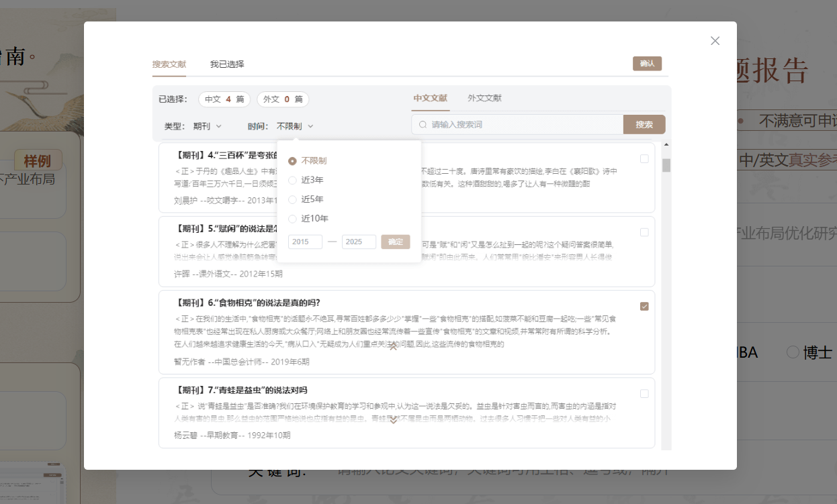Image resolution: width=837 pixels, height=504 pixels.
Task: Close the literature search dialog
Action: [x=715, y=41]
